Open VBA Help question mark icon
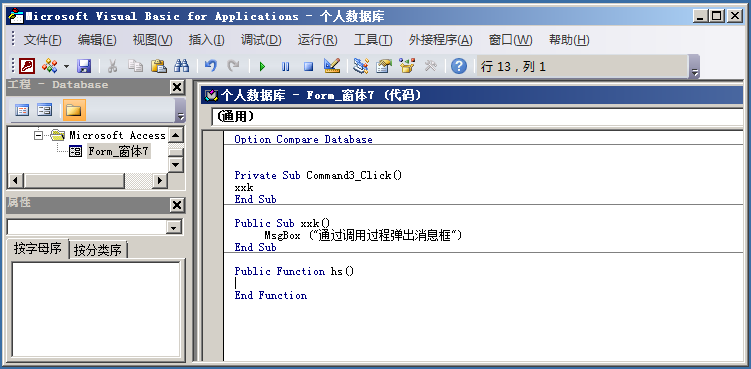751x369 pixels. pyautogui.click(x=458, y=66)
